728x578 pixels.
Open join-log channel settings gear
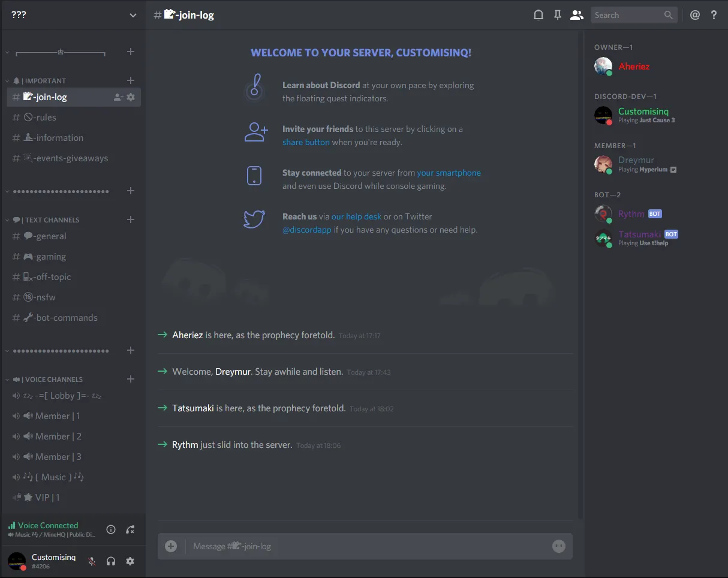(x=131, y=97)
